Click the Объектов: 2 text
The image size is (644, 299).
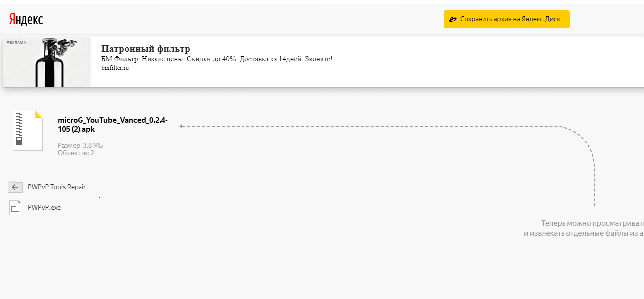(76, 153)
